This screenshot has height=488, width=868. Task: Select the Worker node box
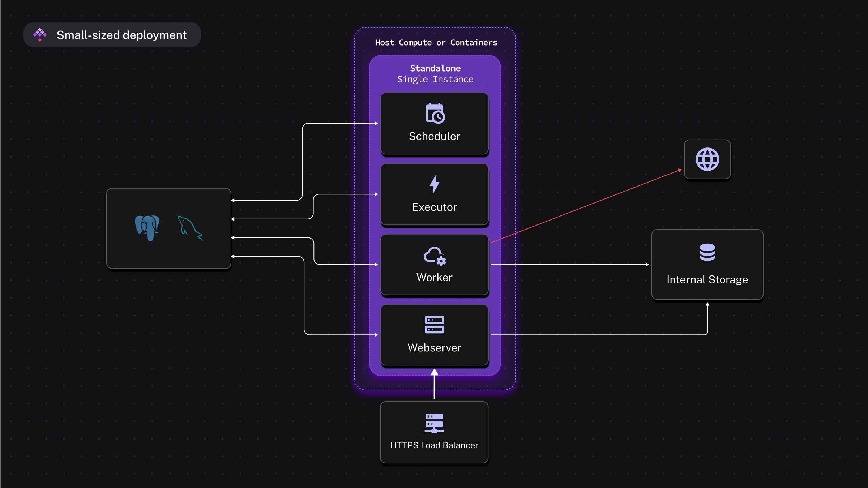click(x=434, y=265)
